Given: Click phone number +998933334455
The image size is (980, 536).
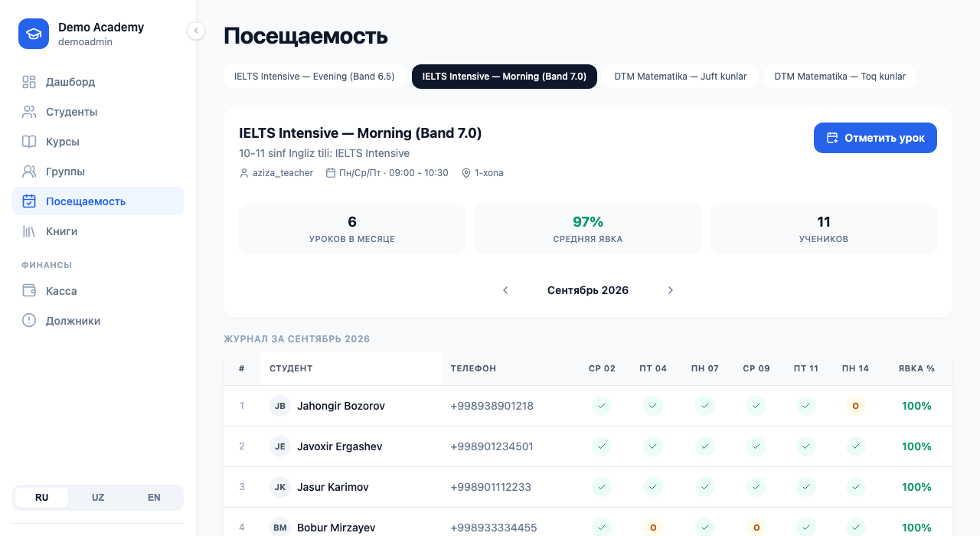Looking at the screenshot, I should click(x=494, y=528).
